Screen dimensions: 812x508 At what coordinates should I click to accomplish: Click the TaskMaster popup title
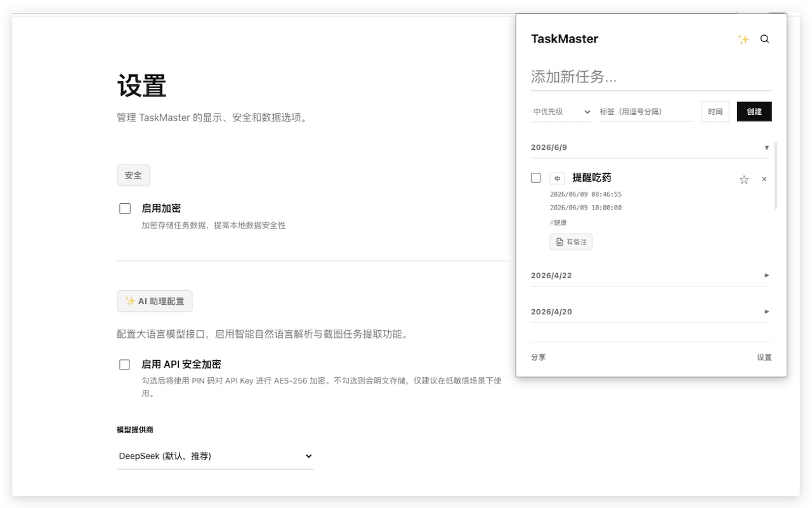(x=565, y=39)
